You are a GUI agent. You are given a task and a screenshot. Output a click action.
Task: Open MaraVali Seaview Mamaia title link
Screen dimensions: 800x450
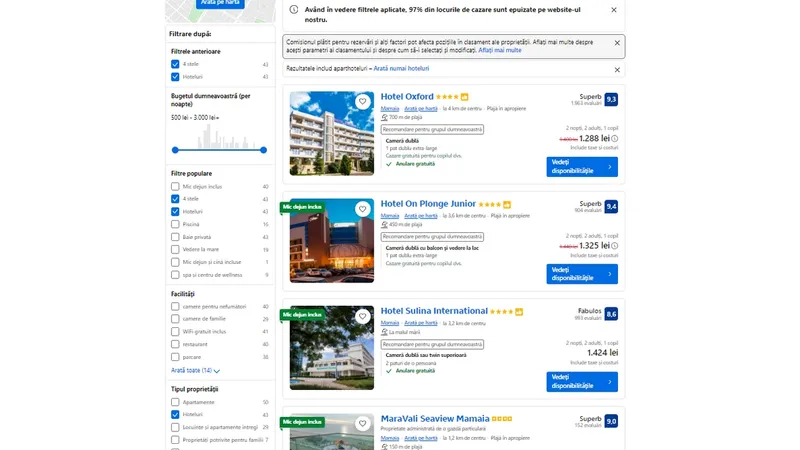click(x=435, y=418)
